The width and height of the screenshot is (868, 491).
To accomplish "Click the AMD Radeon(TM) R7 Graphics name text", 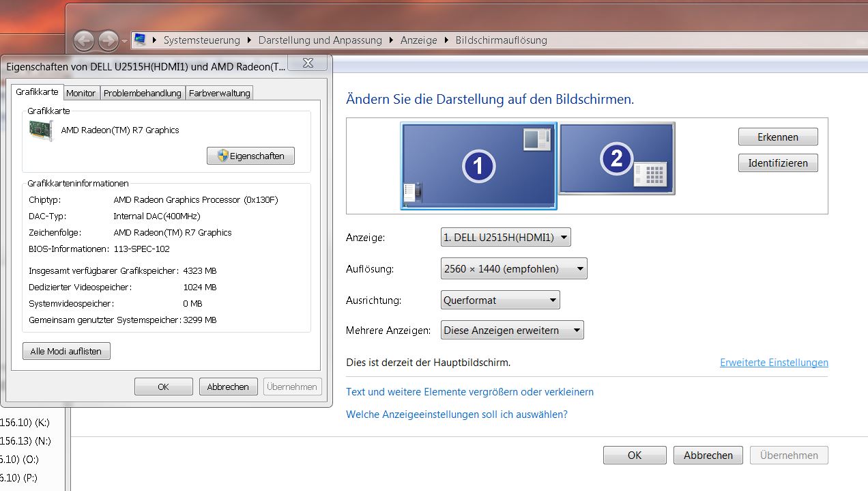I will [120, 130].
